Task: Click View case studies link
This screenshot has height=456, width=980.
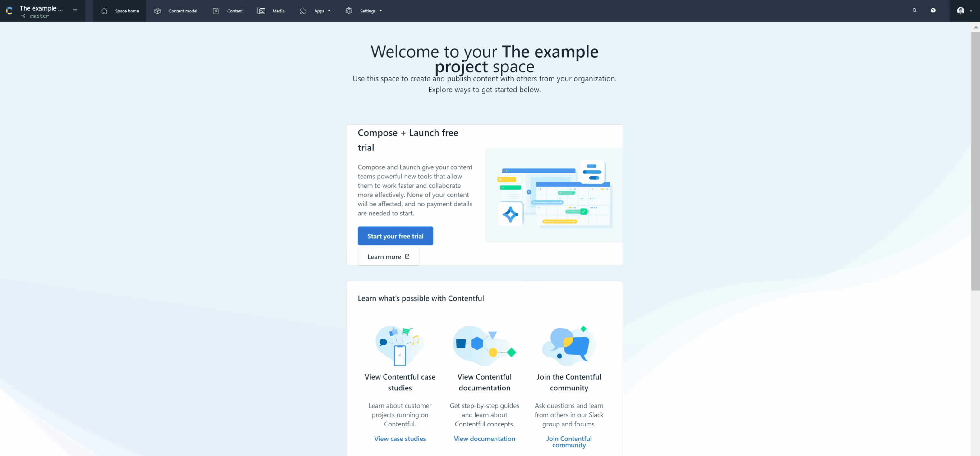Action: pyautogui.click(x=400, y=439)
